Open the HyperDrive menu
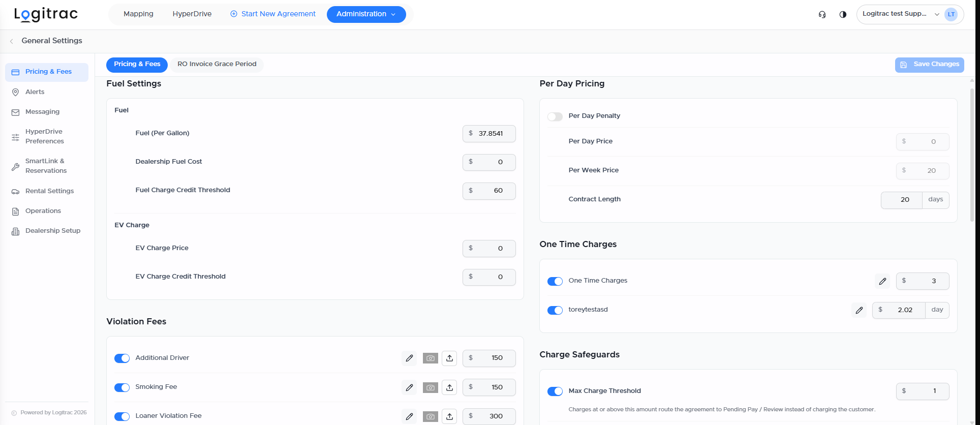This screenshot has width=980, height=425. point(192,14)
